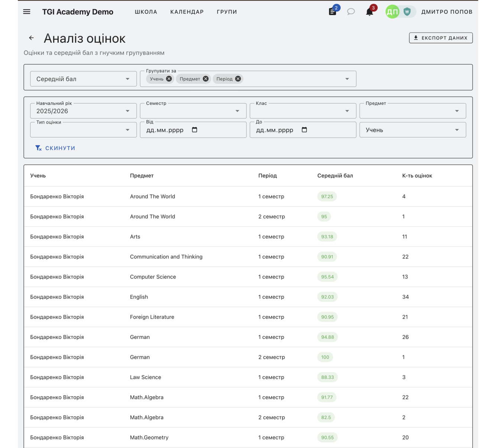The width and height of the screenshot is (496, 448).
Task: Click the Скинути reset filters button
Action: [x=55, y=148]
